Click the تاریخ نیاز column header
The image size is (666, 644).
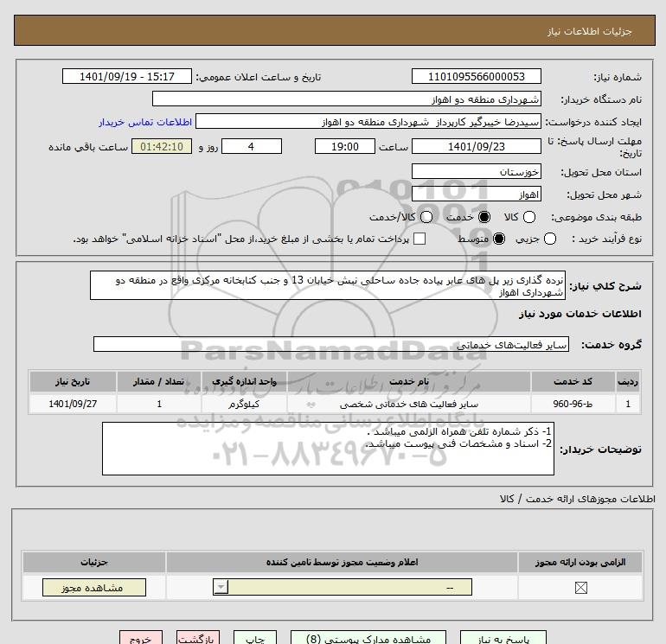73,381
